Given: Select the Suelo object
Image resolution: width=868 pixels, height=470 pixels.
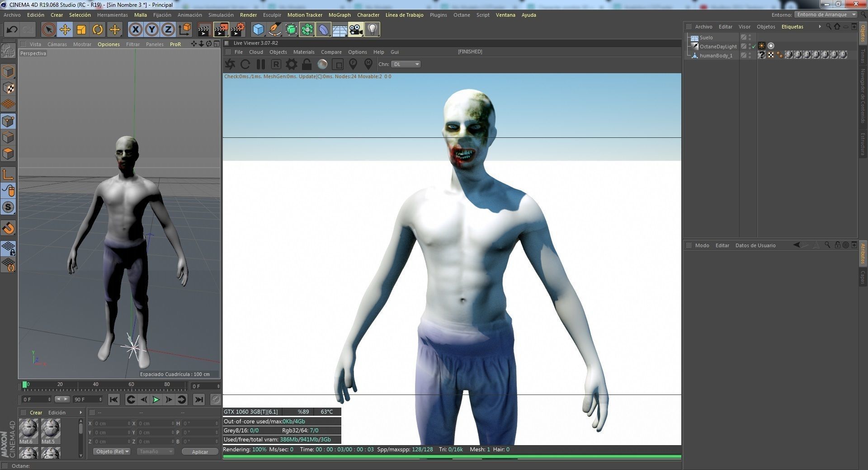Looking at the screenshot, I should pos(706,38).
